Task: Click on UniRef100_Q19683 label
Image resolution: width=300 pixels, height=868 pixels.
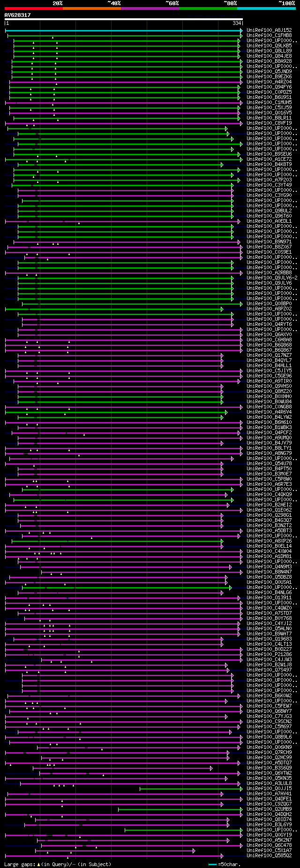Action: coord(269,639)
